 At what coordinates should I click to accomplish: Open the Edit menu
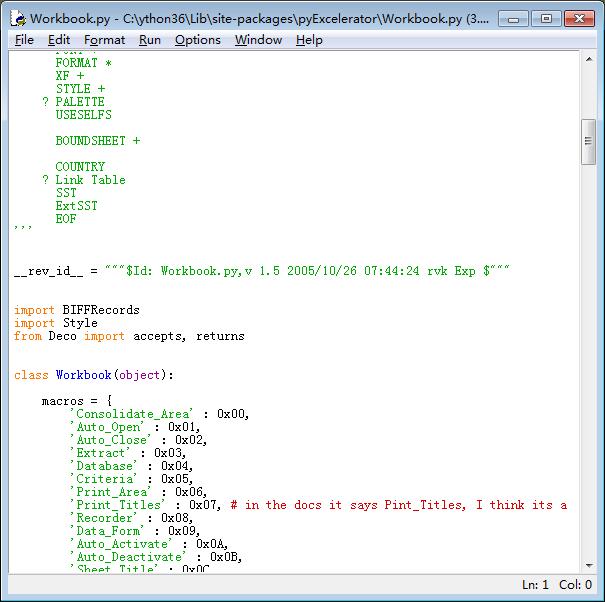pos(59,40)
